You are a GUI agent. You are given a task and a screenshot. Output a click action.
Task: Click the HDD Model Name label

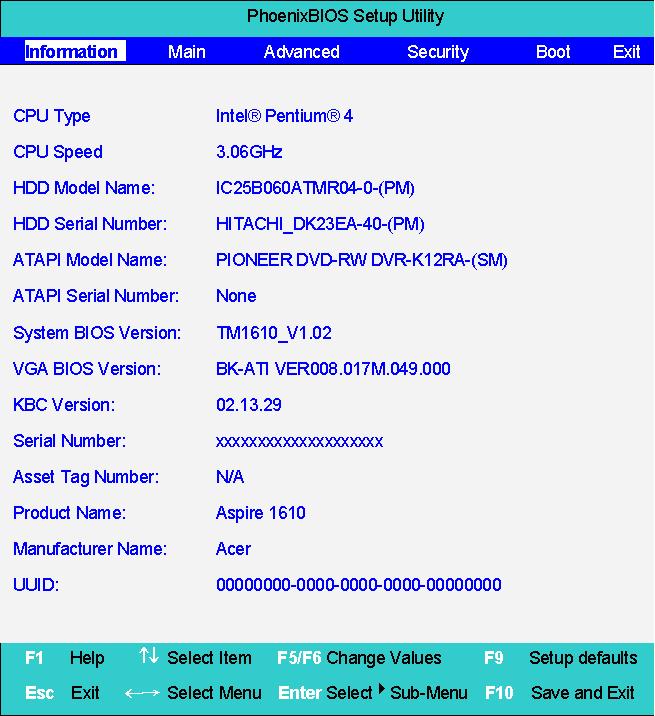84,188
